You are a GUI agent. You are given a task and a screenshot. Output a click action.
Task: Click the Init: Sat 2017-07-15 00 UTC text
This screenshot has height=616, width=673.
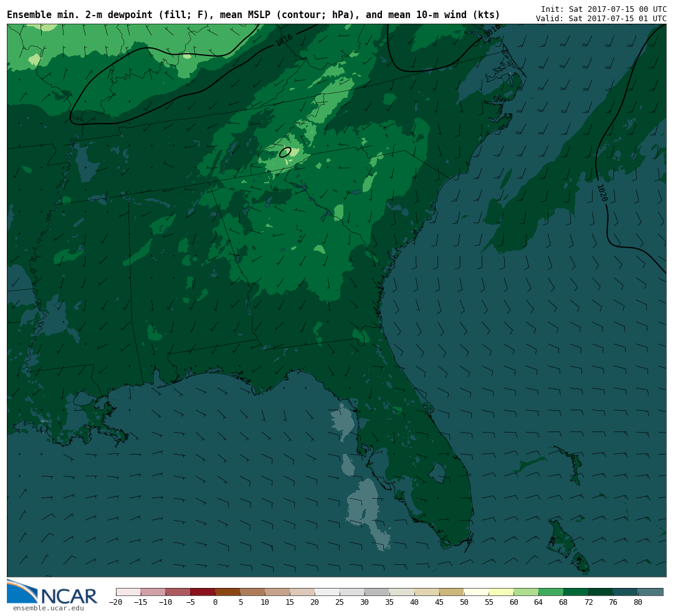[603, 9]
